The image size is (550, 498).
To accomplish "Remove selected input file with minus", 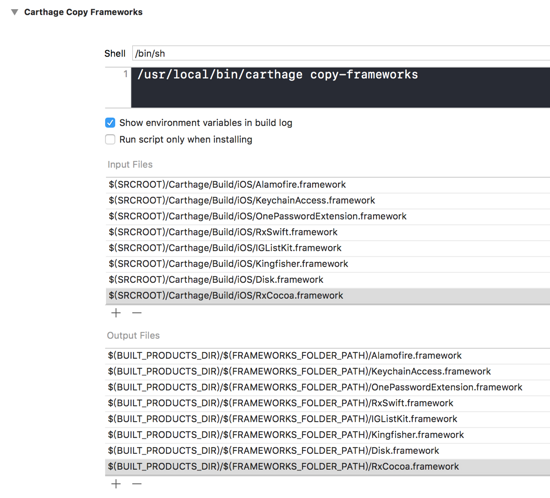I will pyautogui.click(x=137, y=313).
